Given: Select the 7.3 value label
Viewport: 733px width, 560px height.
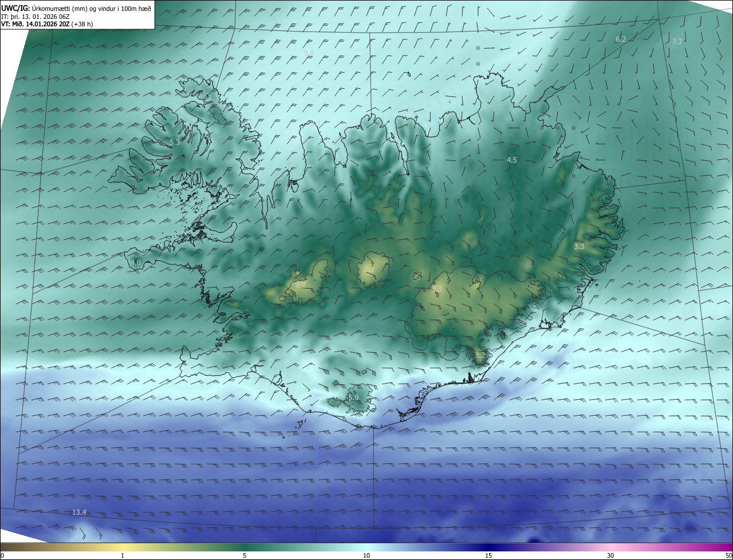Looking at the screenshot, I should (677, 41).
